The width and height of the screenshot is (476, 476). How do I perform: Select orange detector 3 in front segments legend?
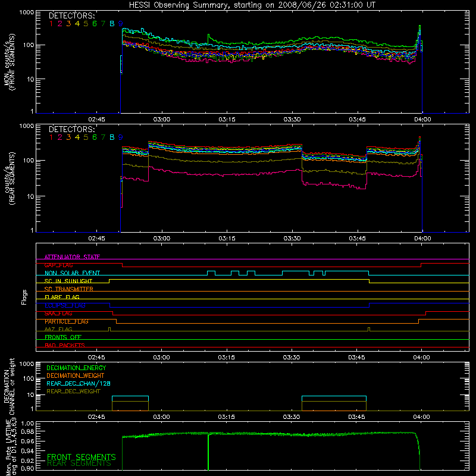tap(68, 24)
